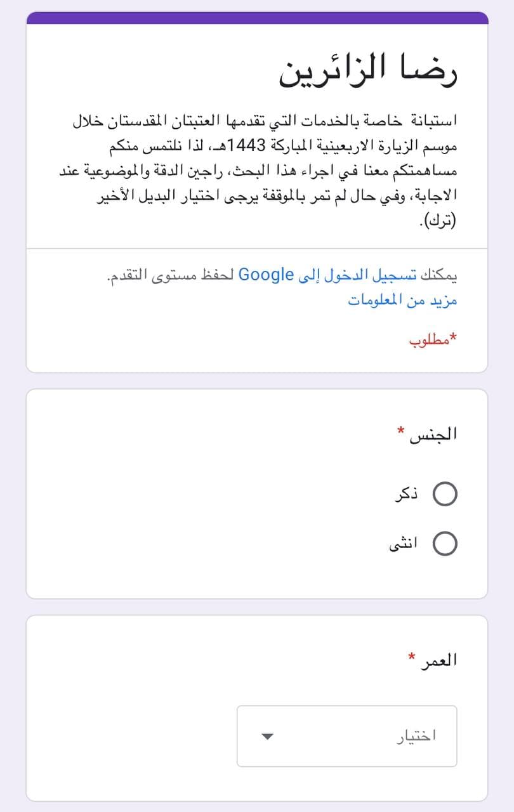Open the "اختيار" age dropdown field
Viewport: 514px width, 812px height.
[x=346, y=736]
